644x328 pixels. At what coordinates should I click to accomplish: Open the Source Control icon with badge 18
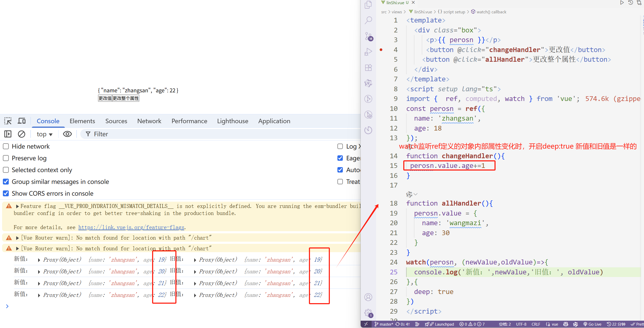click(x=369, y=36)
